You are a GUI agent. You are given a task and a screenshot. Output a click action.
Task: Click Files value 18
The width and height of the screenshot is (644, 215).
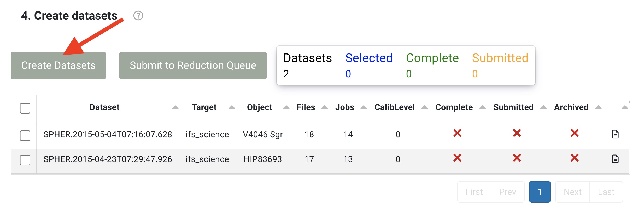click(x=309, y=134)
